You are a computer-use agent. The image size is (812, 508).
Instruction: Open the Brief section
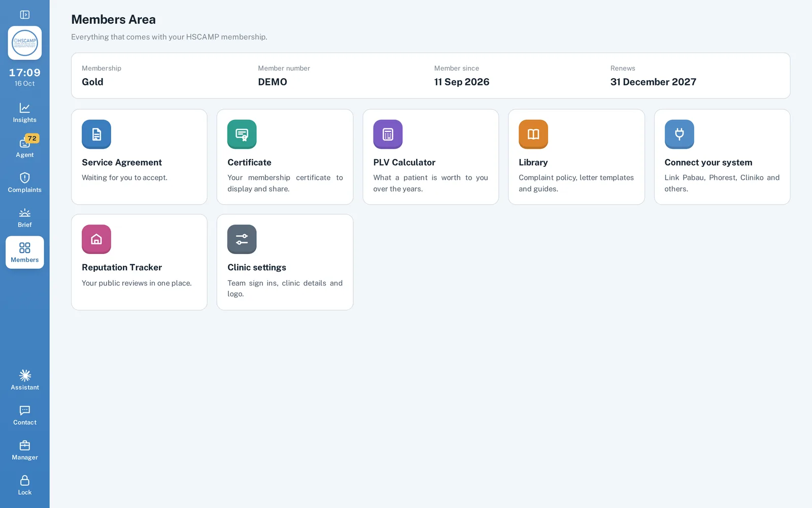pos(25,218)
